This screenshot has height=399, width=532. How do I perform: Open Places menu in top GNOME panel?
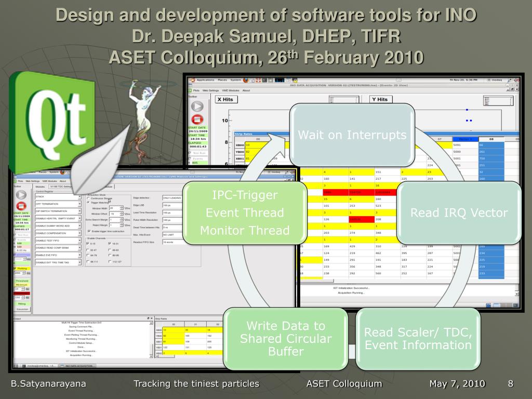click(222, 80)
